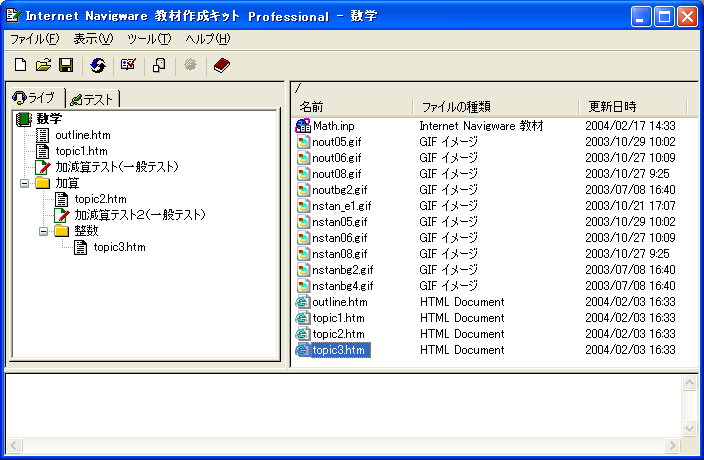This screenshot has height=460, width=704.
Task: Select the nout08.gif file name
Action: (x=337, y=174)
